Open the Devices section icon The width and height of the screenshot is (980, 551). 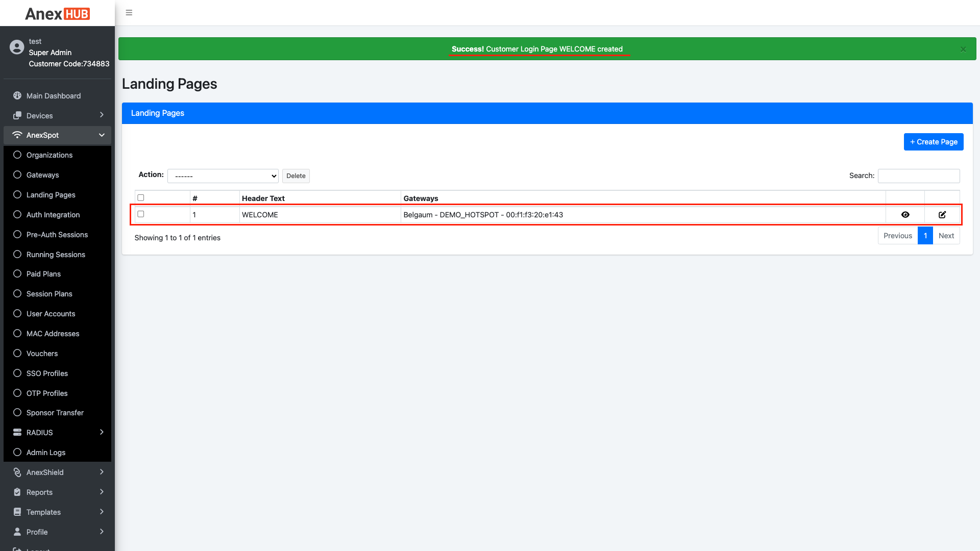17,115
